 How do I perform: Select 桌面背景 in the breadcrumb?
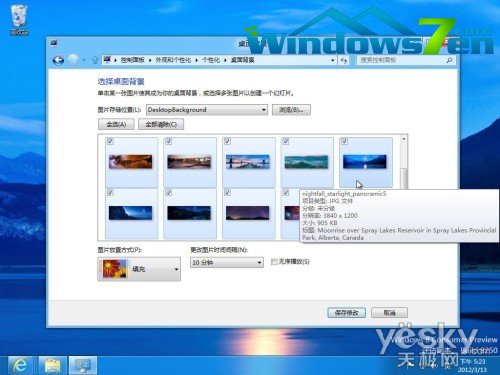point(242,60)
